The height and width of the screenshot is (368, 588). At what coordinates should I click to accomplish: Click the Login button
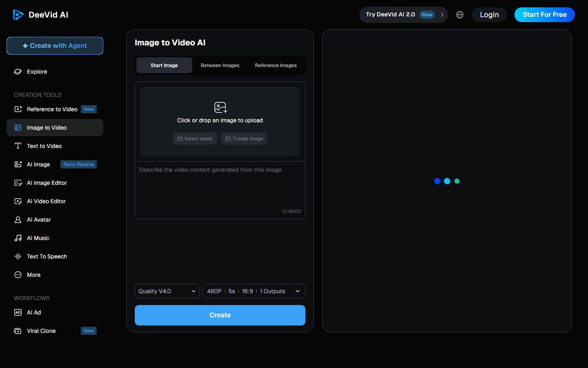click(489, 15)
